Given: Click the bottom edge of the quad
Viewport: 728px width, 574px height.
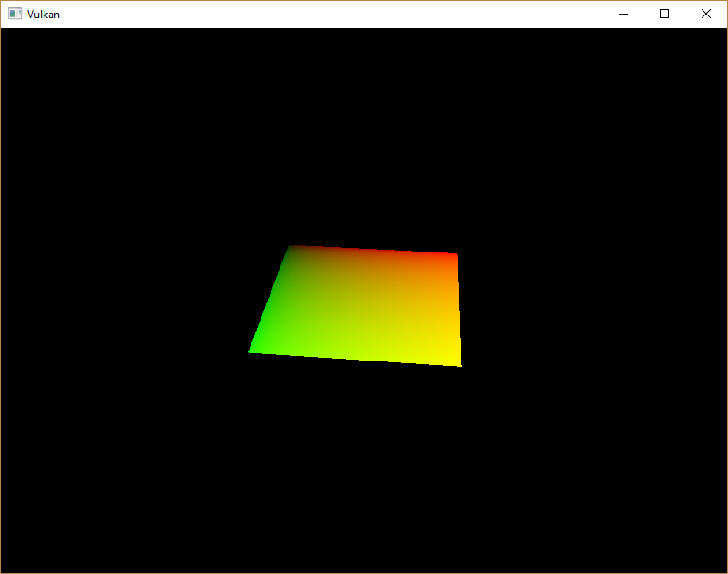Looking at the screenshot, I should (x=354, y=360).
